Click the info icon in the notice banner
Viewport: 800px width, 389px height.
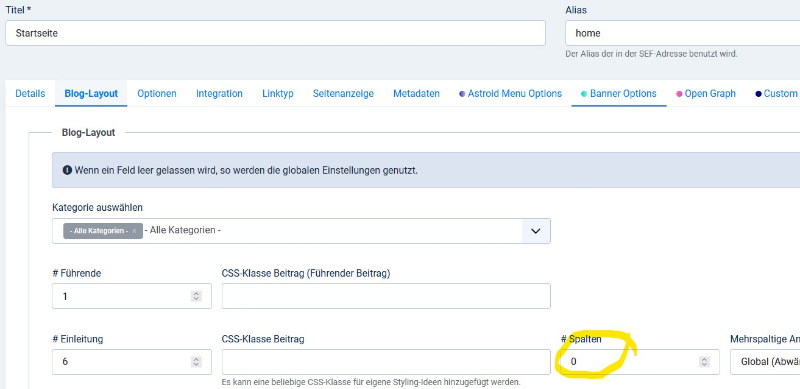(67, 170)
